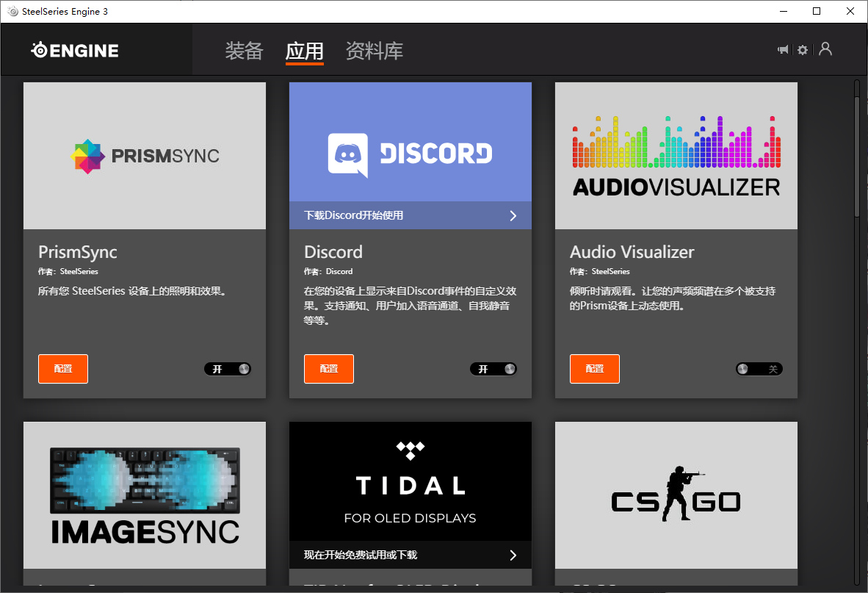
Task: Turn off the Discord app switch
Action: (493, 368)
